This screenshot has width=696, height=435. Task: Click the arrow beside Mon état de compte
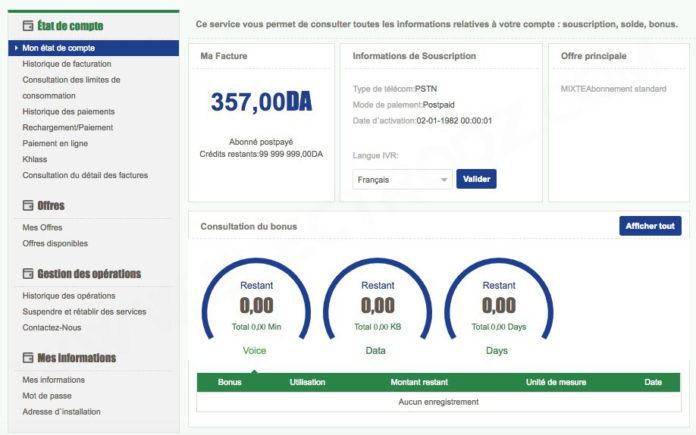click(16, 48)
